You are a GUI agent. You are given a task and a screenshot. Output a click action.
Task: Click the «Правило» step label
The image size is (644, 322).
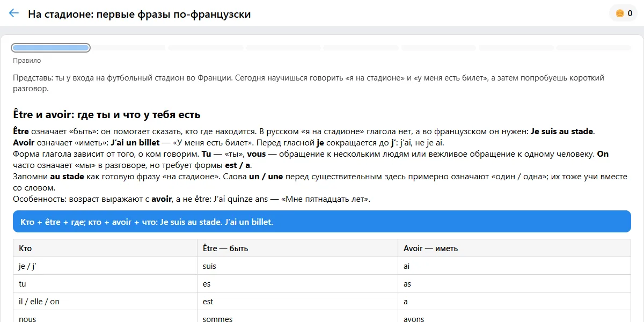[x=27, y=61]
